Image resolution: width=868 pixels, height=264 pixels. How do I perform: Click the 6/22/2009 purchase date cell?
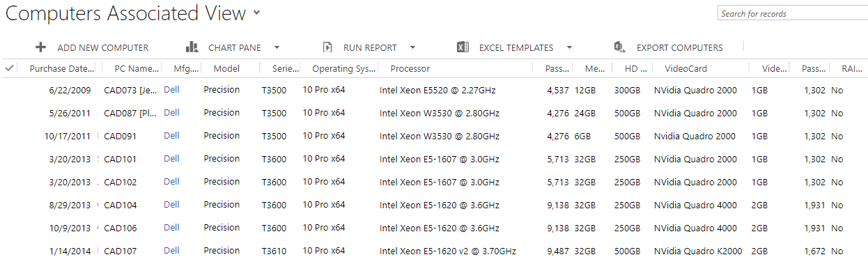(x=70, y=91)
